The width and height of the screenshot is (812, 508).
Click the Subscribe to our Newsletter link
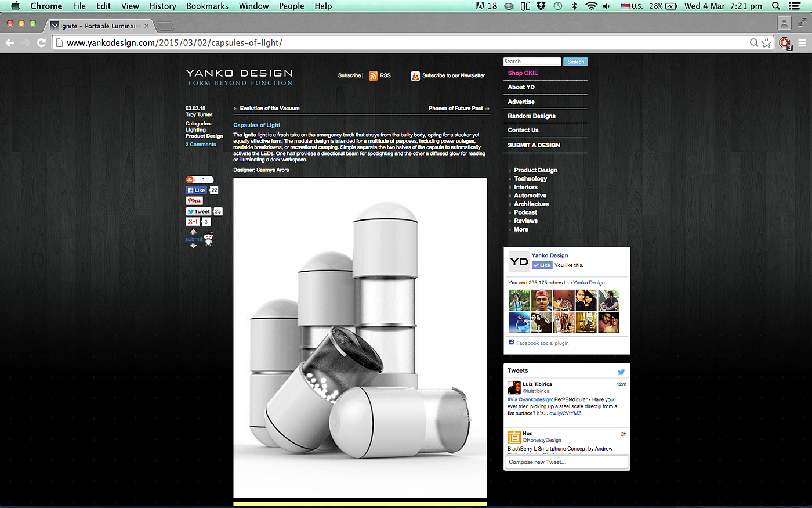coord(454,75)
